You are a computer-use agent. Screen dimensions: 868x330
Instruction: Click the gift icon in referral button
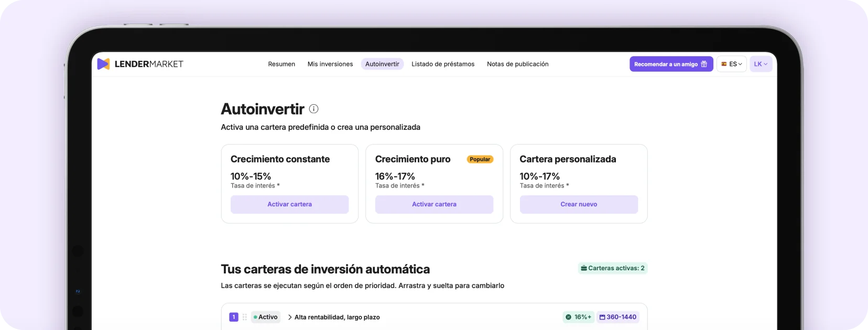coord(704,64)
